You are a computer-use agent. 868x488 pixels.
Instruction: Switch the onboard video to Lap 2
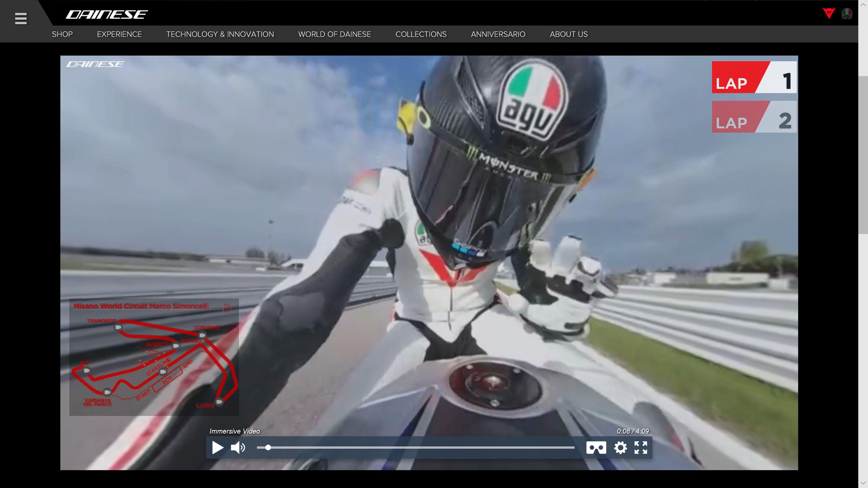tap(754, 117)
